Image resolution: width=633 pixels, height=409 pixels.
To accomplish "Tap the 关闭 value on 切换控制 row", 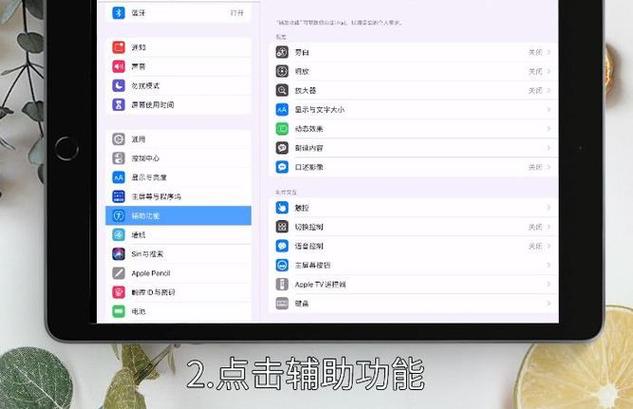I will pos(536,227).
